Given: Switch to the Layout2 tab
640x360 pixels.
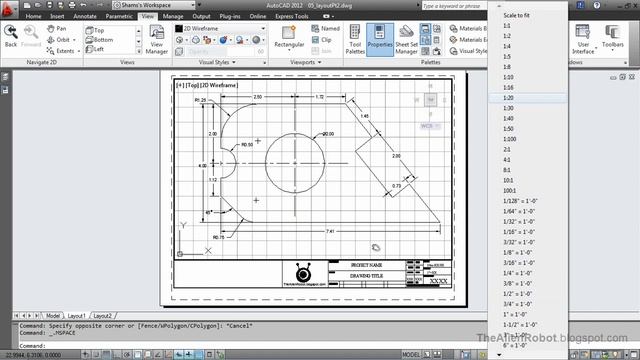Looking at the screenshot, I should [x=102, y=316].
